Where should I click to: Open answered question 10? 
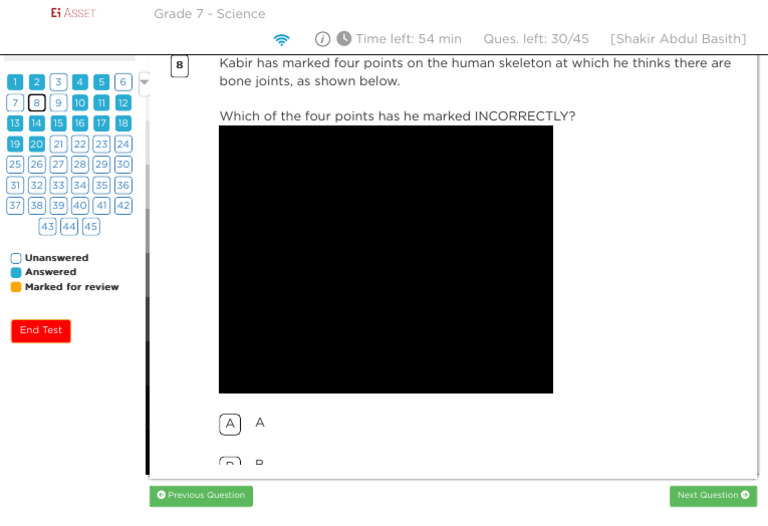(x=80, y=102)
